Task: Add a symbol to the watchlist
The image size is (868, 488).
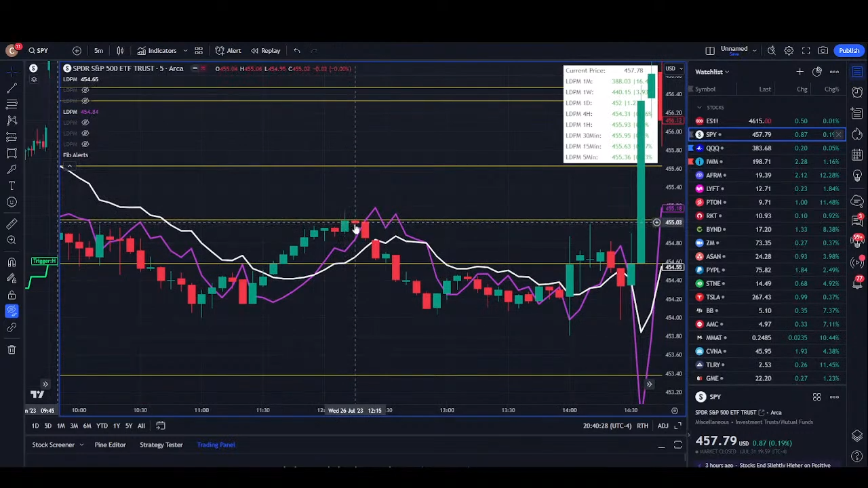Action: [800, 72]
